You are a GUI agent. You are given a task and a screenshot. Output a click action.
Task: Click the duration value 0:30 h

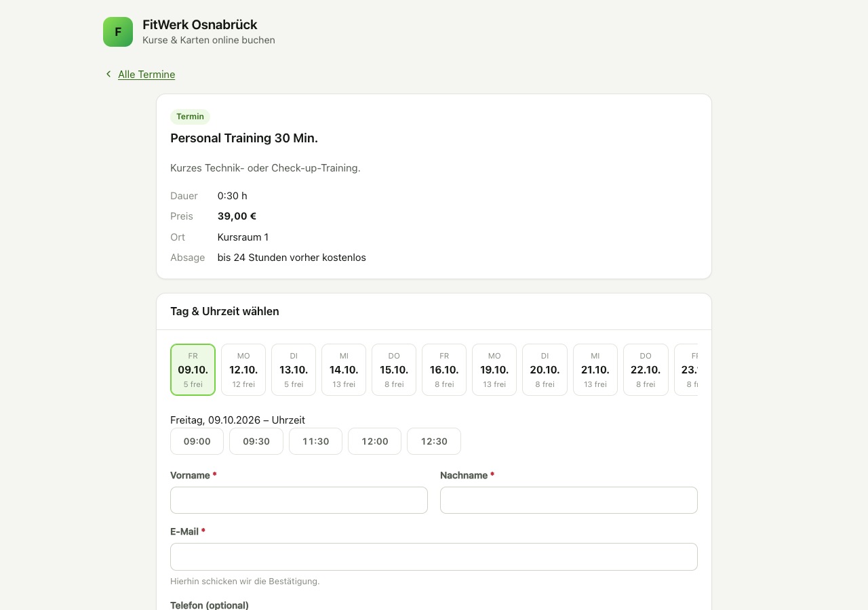click(233, 196)
